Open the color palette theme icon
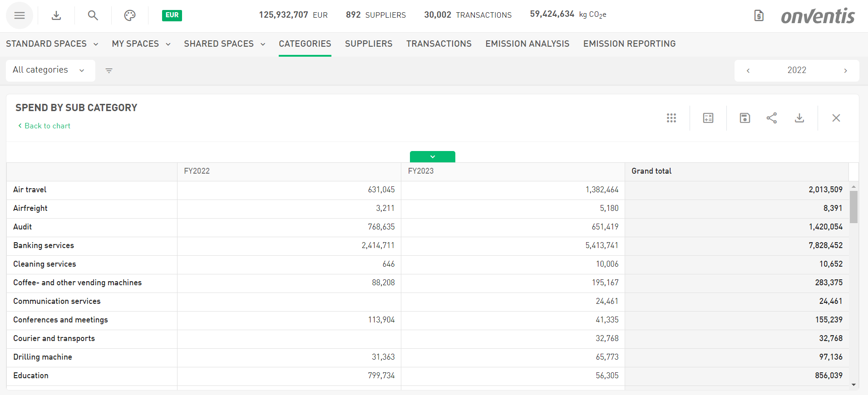This screenshot has height=395, width=868. click(130, 15)
